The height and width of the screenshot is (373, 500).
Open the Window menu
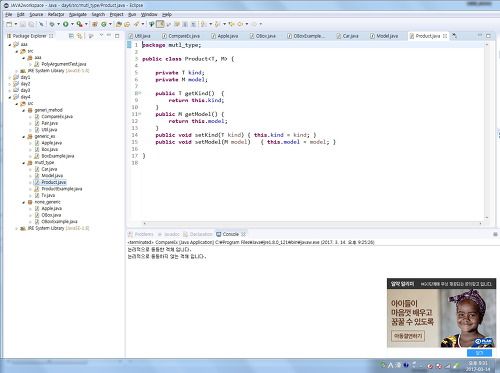pos(149,14)
